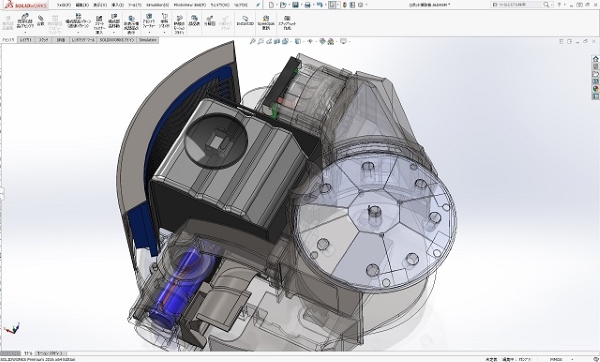The image size is (600, 362).
Task: Switch to the Simulation CommandManager tab
Action: [x=148, y=40]
